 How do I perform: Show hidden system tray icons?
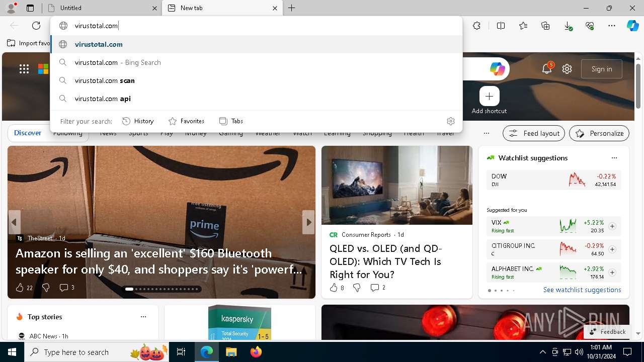click(542, 352)
